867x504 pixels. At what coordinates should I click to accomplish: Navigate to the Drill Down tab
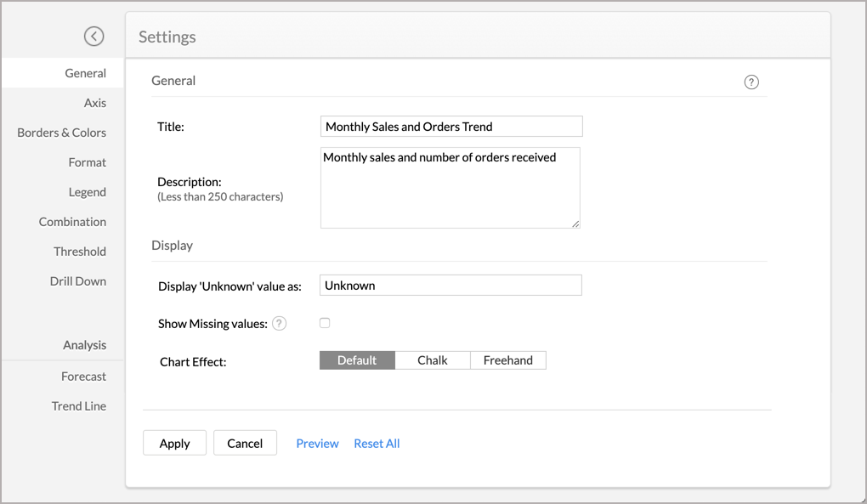[x=78, y=281]
